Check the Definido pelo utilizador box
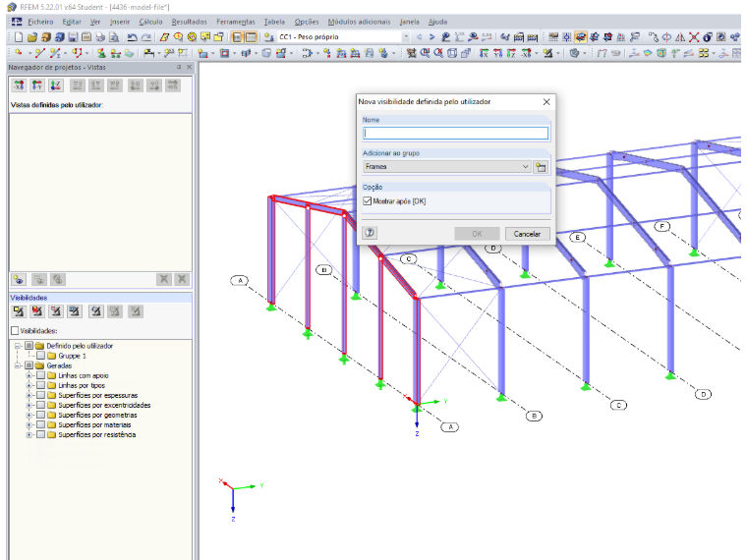 tap(29, 346)
